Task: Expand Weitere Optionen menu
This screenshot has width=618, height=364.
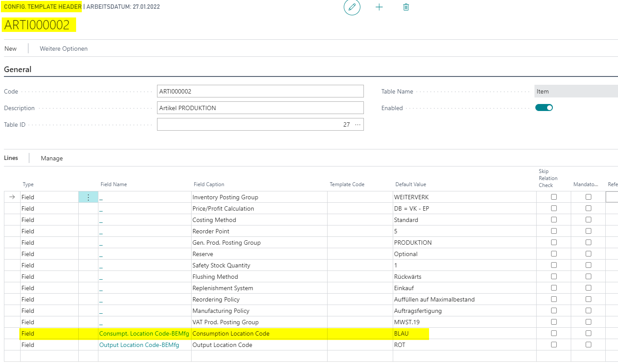Action: [63, 49]
